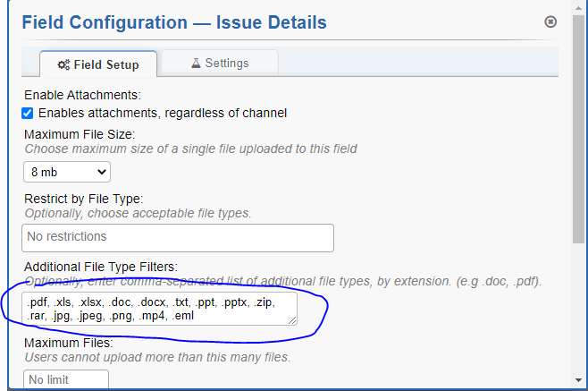Click "Enables attachments, regardless of channel" label

pos(162,113)
